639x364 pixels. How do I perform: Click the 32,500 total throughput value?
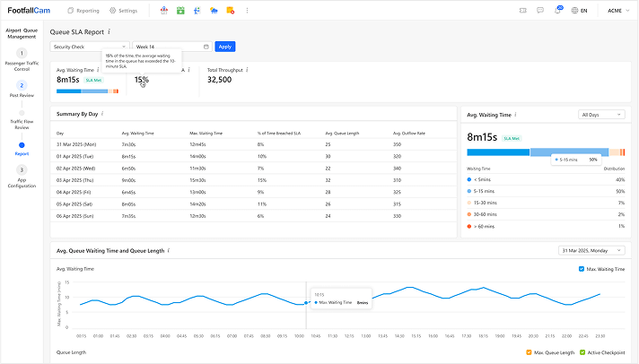point(219,80)
